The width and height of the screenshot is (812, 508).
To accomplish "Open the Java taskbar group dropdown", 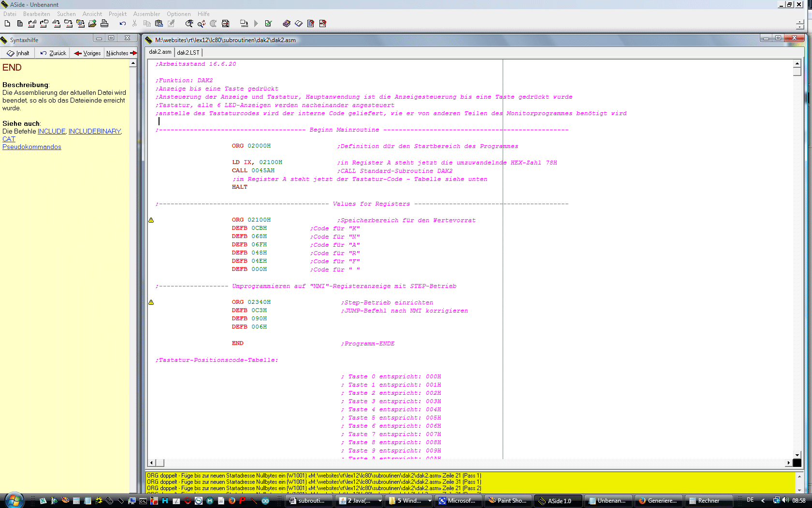I will click(380, 501).
